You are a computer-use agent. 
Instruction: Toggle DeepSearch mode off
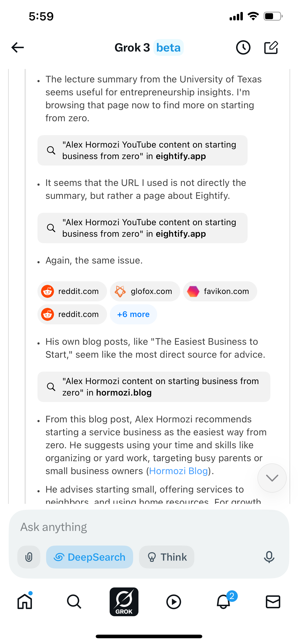click(89, 557)
